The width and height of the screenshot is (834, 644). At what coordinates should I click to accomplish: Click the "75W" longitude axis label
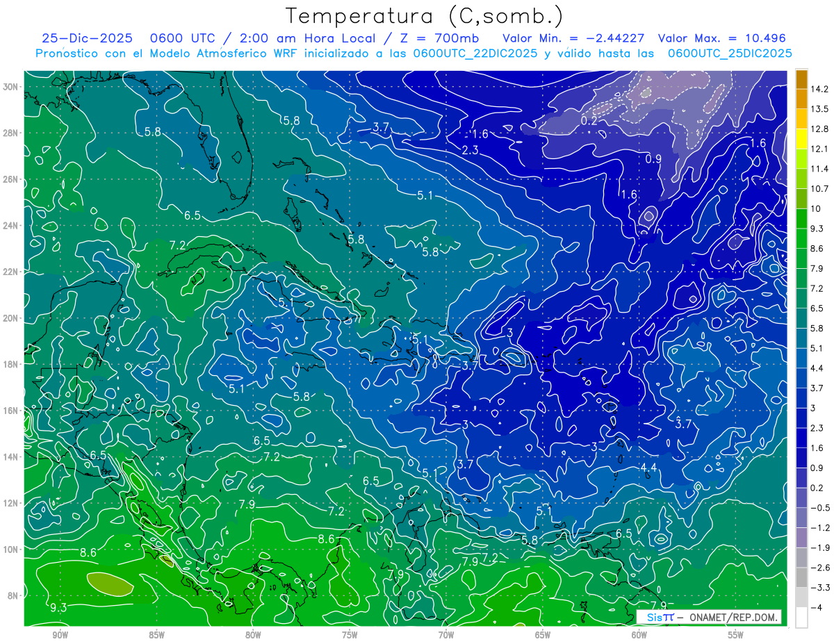point(350,635)
